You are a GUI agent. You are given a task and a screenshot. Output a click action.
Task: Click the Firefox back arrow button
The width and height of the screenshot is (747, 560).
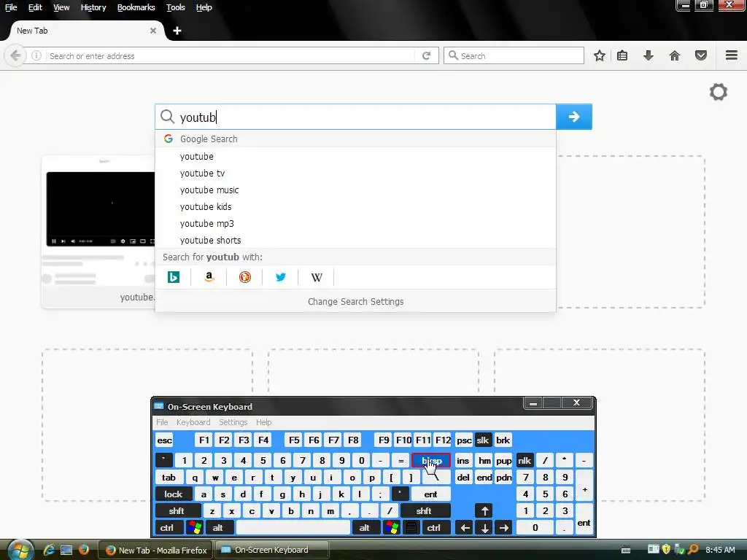click(x=15, y=55)
